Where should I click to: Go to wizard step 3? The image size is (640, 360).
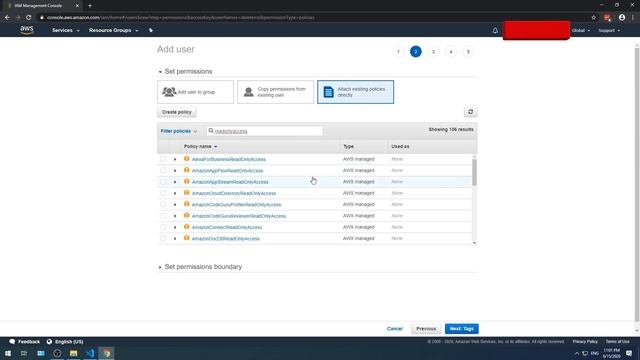(433, 52)
